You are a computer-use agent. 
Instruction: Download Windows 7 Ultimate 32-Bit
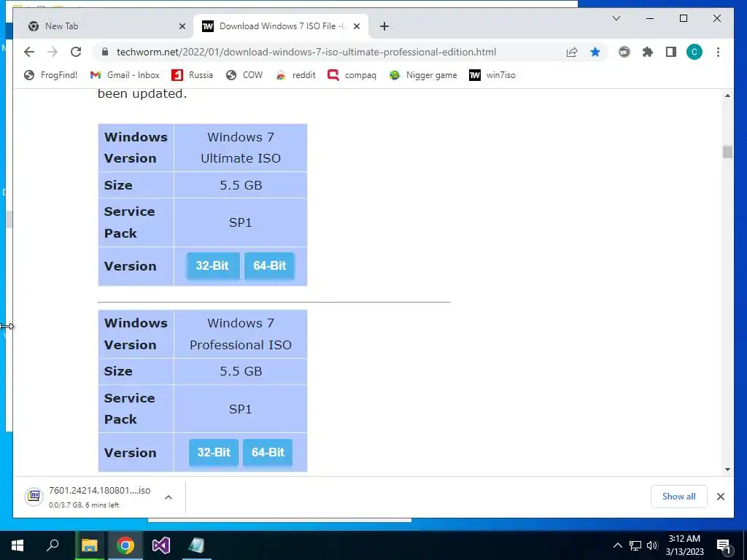[212, 265]
